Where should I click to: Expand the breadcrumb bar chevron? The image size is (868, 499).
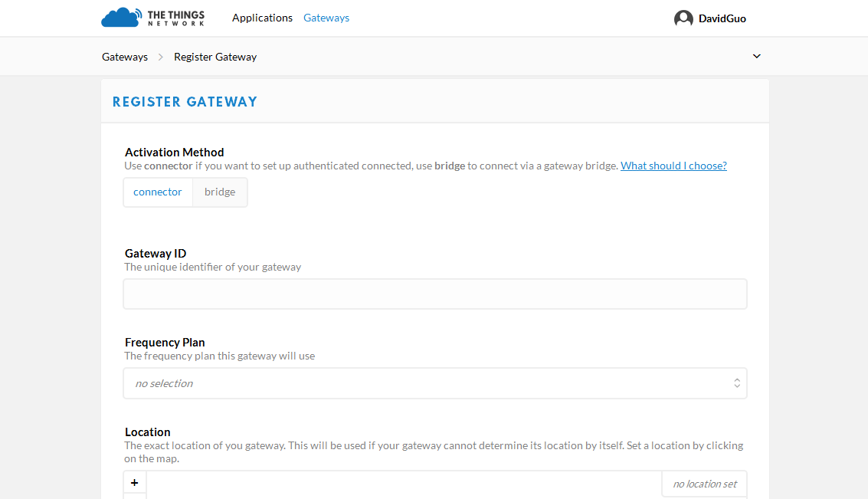tap(756, 57)
